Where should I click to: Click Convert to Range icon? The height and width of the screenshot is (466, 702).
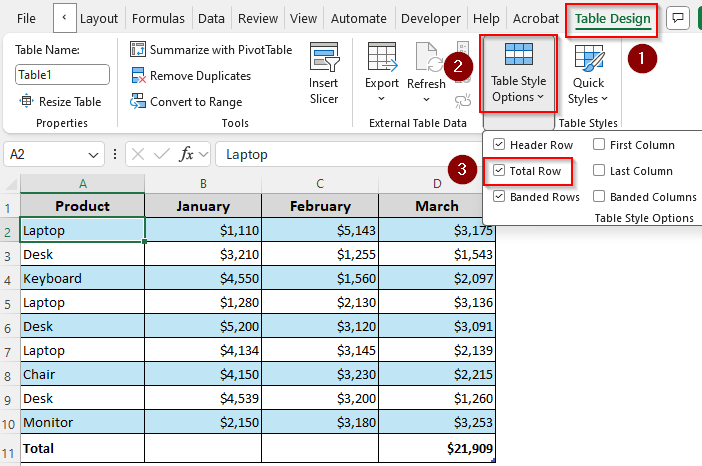click(138, 101)
